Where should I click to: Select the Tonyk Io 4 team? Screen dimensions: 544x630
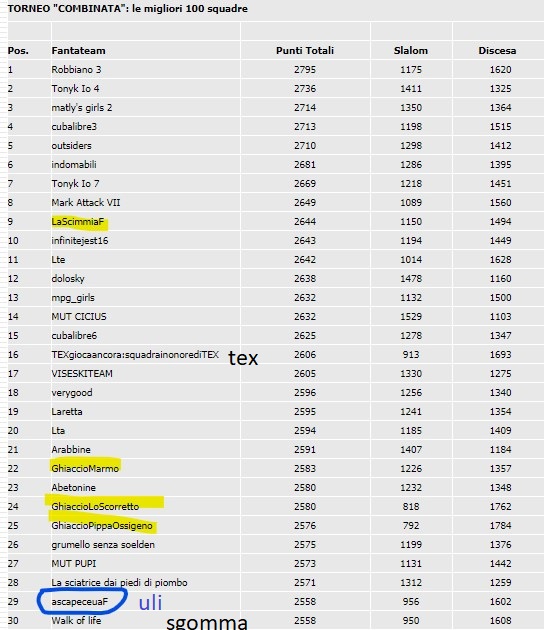click(75, 88)
